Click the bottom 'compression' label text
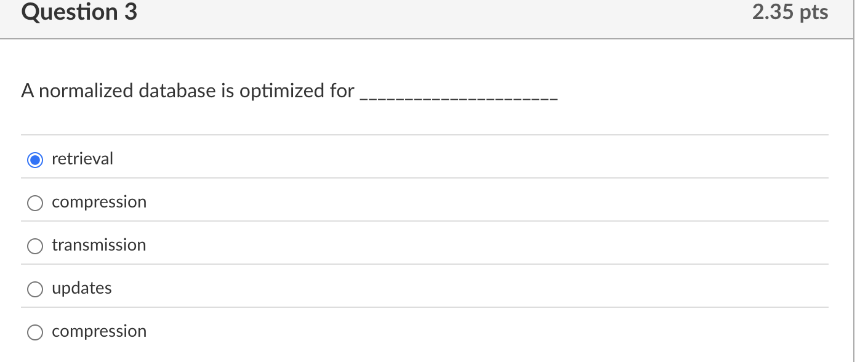 pos(99,331)
